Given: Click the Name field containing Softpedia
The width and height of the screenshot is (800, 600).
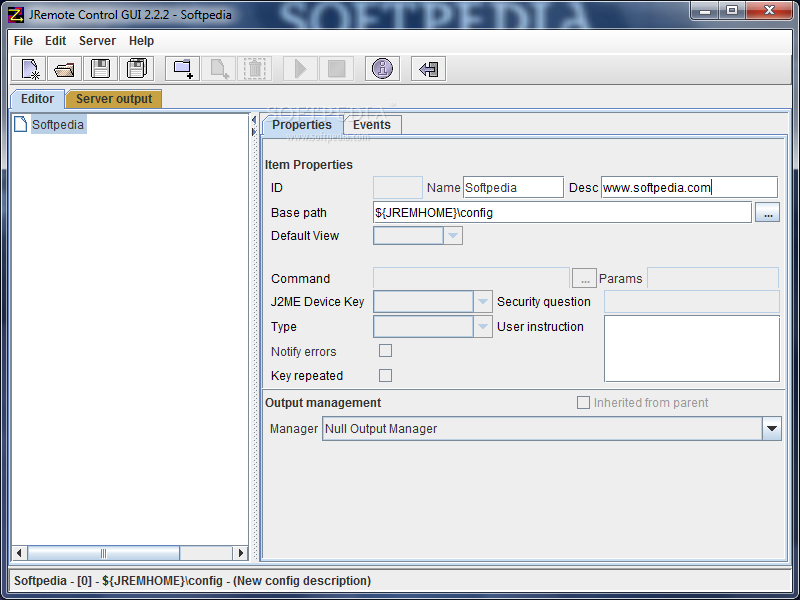Looking at the screenshot, I should coord(513,187).
